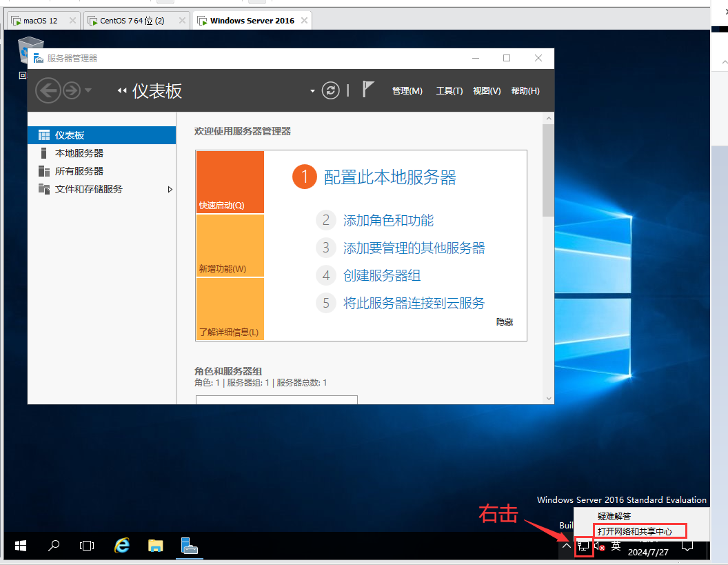Launch Internet Explorer from taskbar
Image resolution: width=728 pixels, height=565 pixels.
tap(121, 546)
